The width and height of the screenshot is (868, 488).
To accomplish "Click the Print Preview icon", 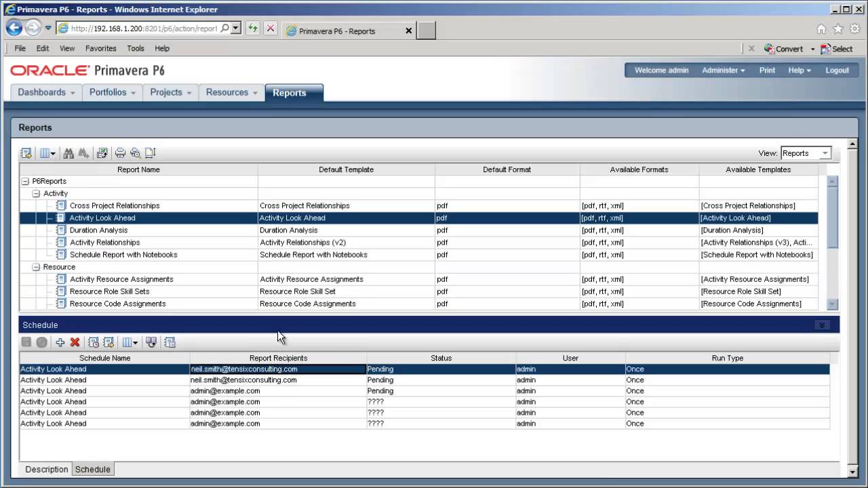I will 135,153.
